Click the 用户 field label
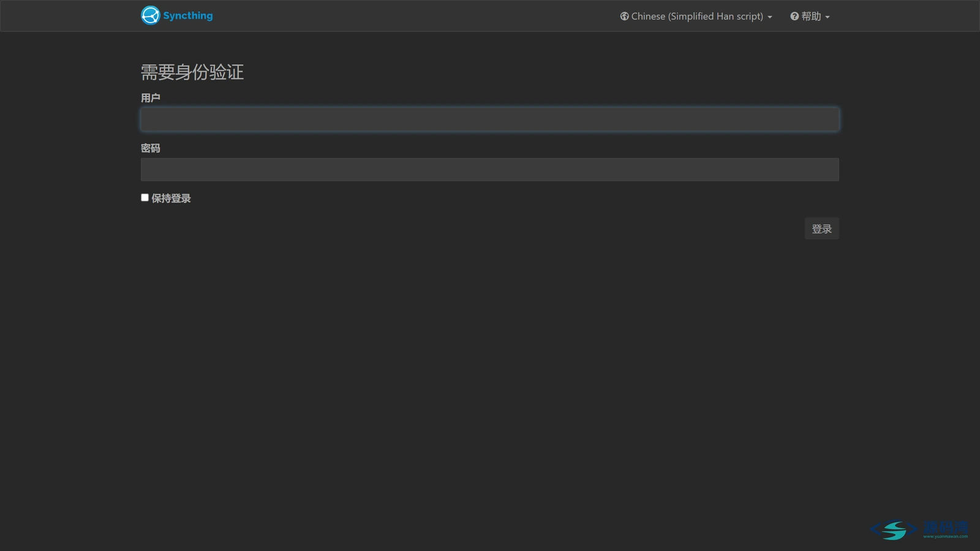Viewport: 980px width, 551px height. click(x=151, y=98)
